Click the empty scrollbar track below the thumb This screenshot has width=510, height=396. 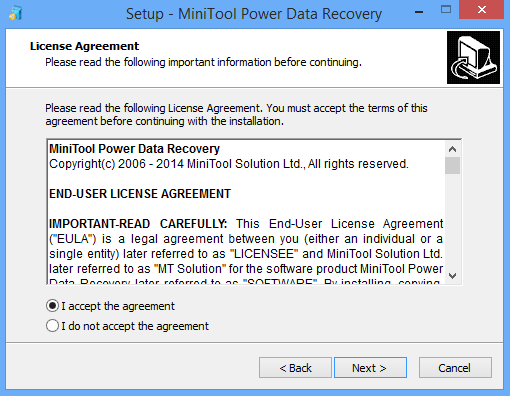pos(452,221)
